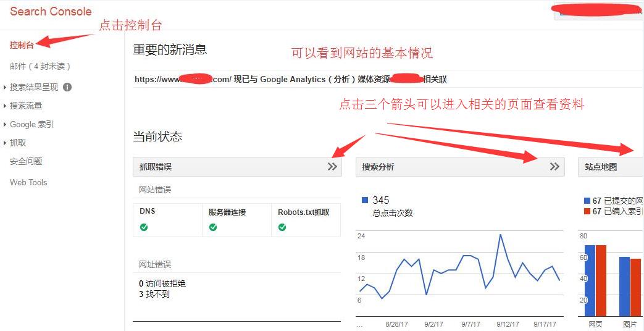Click blue legend square beside 345

365,200
